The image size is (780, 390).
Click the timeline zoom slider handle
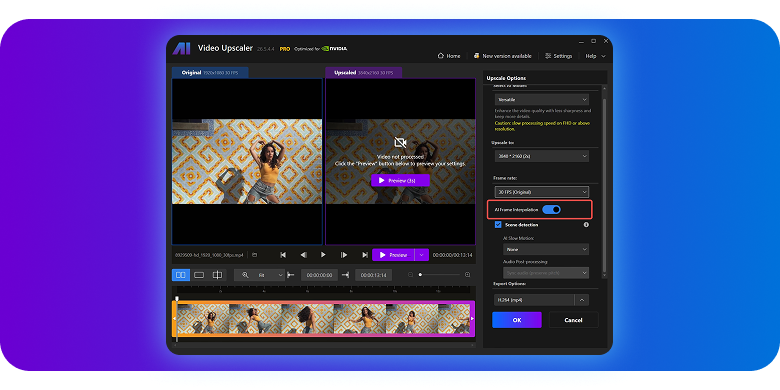tap(420, 275)
